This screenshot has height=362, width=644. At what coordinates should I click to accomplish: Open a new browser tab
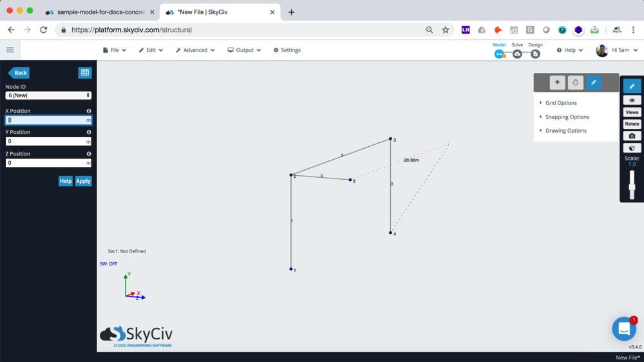click(291, 12)
